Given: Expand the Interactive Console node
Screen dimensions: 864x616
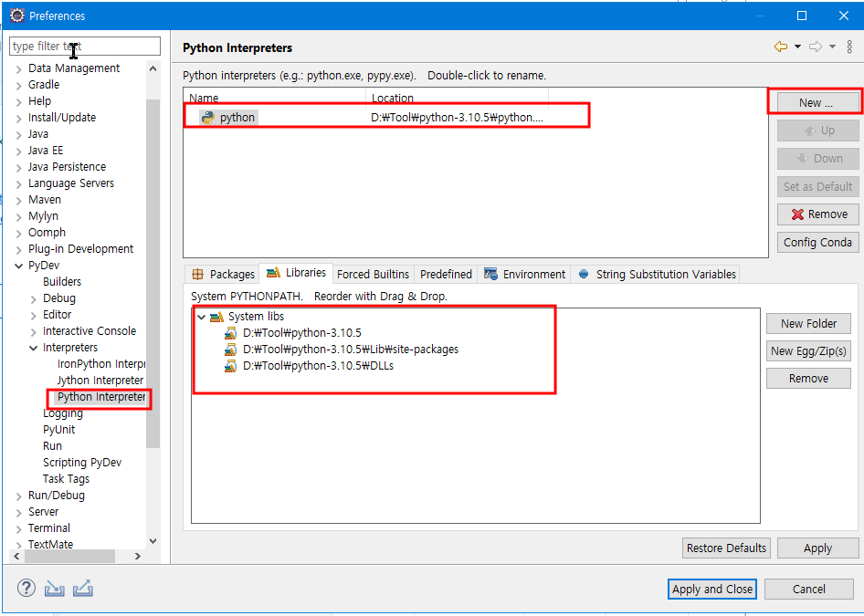Looking at the screenshot, I should pos(34,332).
